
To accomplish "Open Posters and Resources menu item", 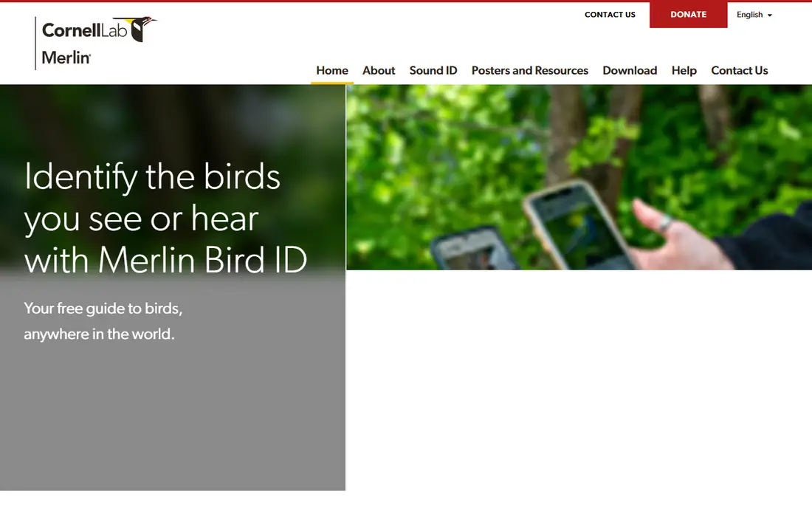I will tap(530, 70).
